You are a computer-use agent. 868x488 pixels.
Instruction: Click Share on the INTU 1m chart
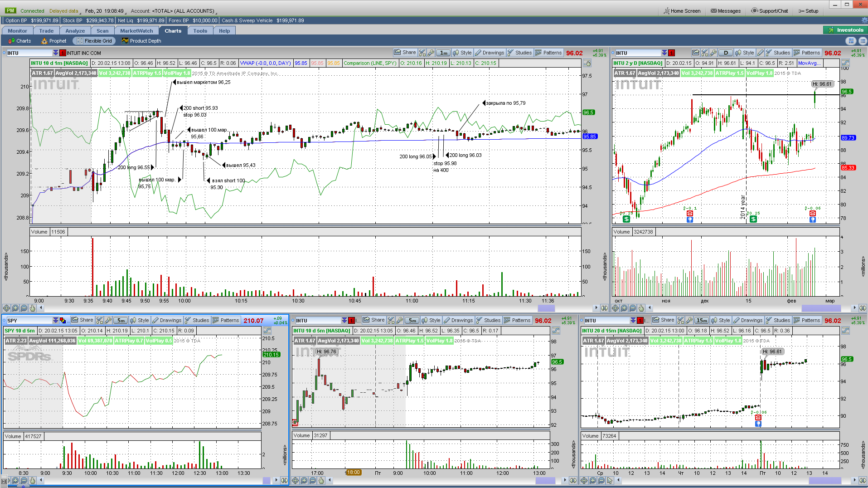(405, 53)
